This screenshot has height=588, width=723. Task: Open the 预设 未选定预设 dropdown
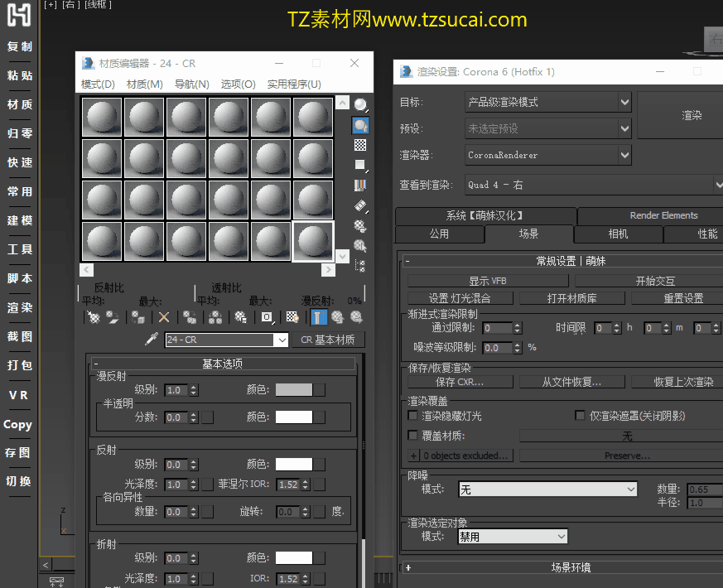[547, 128]
